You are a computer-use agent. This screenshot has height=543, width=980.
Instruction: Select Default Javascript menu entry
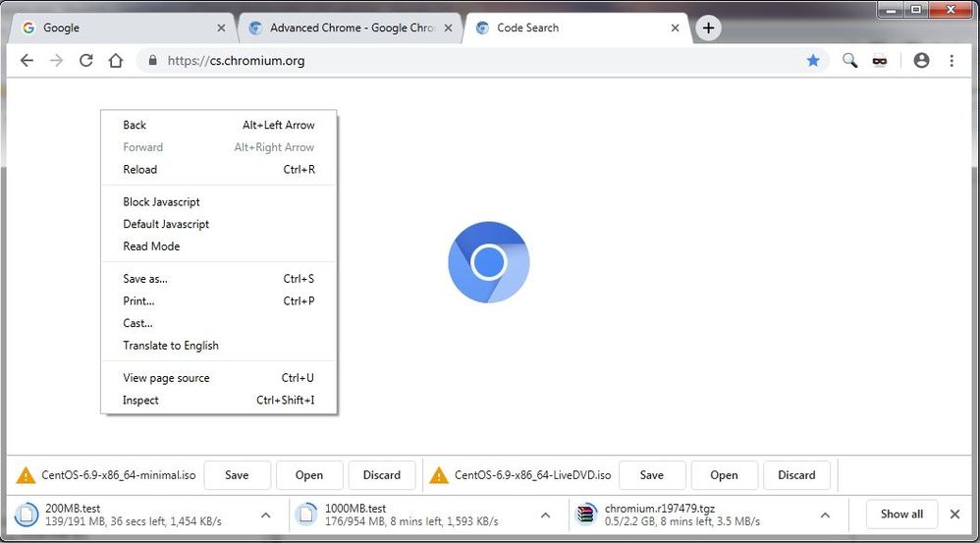click(219, 224)
